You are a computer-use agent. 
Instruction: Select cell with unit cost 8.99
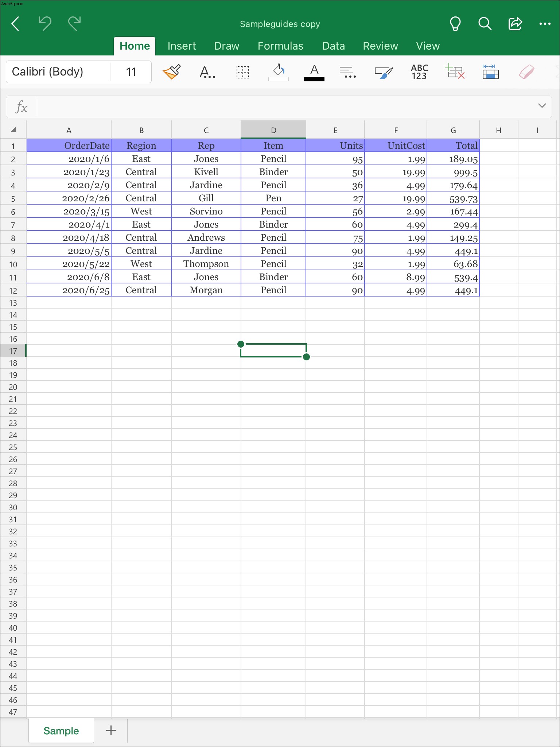tap(396, 277)
